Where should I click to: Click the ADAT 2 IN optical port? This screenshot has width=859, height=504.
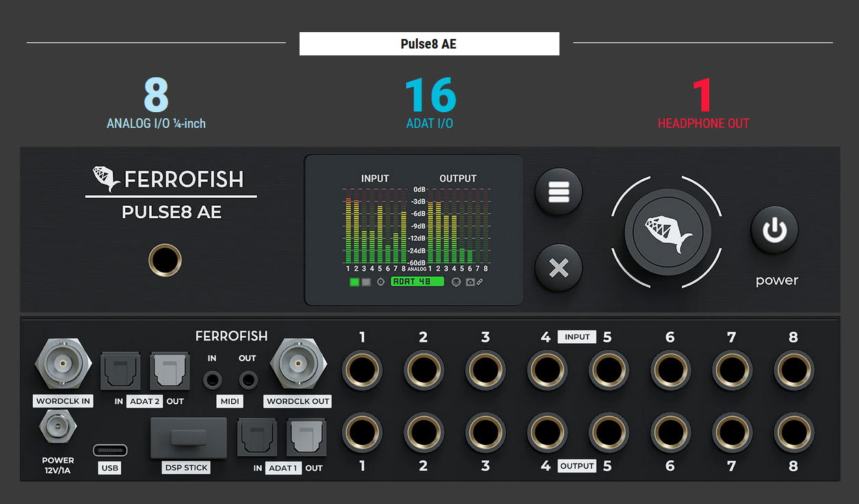120,373
